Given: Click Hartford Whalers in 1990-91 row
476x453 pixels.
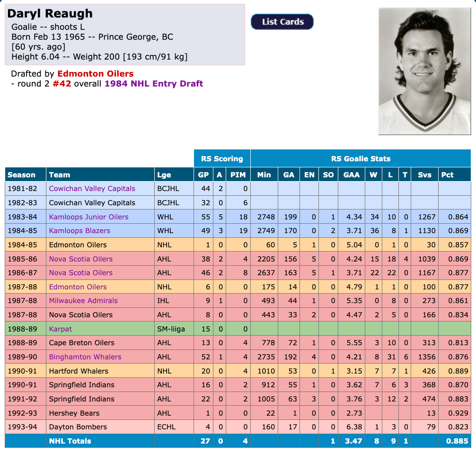Looking at the screenshot, I should [x=79, y=371].
